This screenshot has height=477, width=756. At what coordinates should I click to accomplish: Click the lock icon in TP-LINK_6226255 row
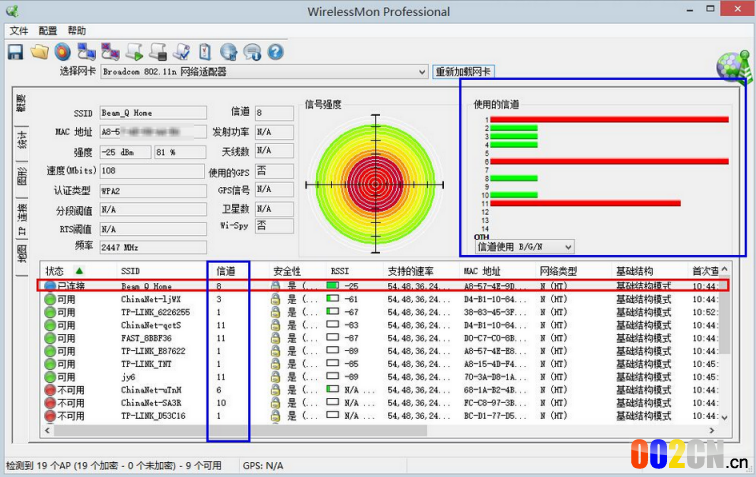(x=275, y=312)
